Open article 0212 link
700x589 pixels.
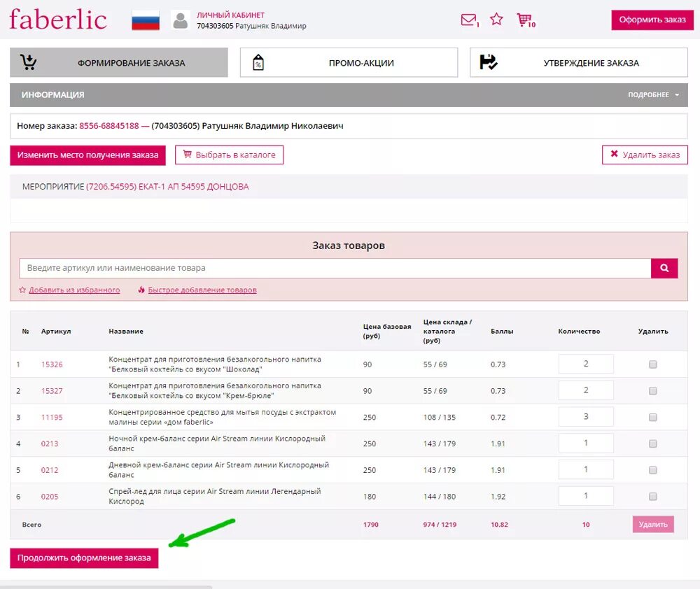tap(50, 470)
